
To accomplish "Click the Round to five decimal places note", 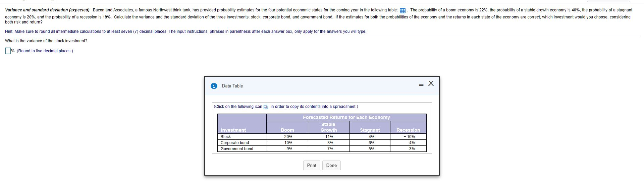I will tap(45, 51).
